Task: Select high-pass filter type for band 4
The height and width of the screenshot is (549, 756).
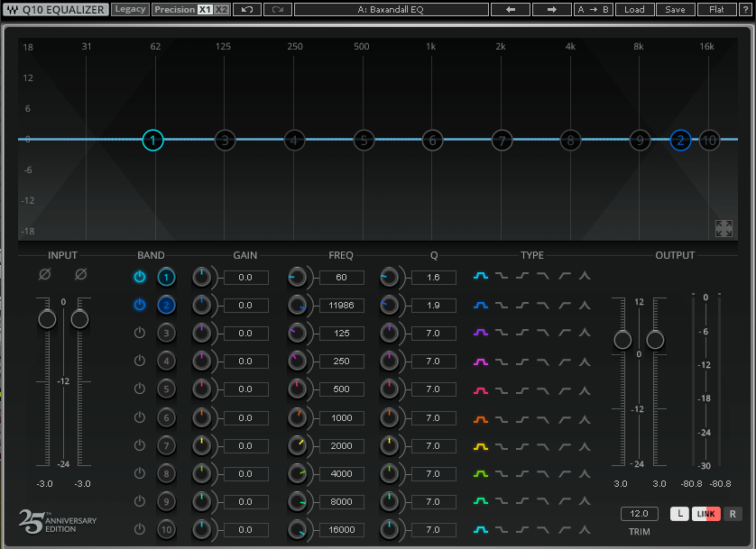Action: (x=564, y=361)
